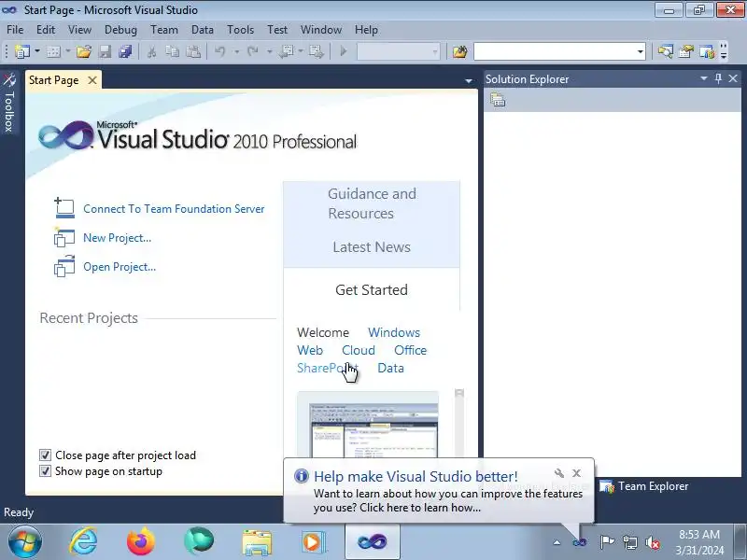This screenshot has width=747, height=560.
Task: Open the Tools menu
Action: (x=241, y=30)
